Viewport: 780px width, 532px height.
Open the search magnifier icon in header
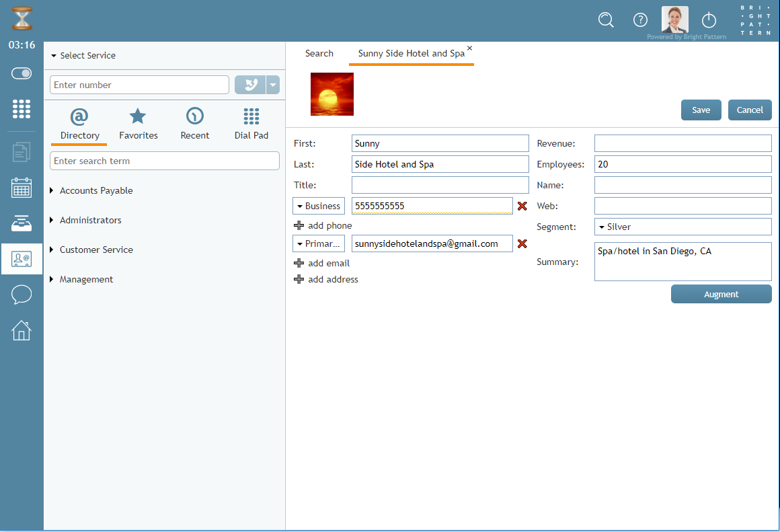click(606, 20)
